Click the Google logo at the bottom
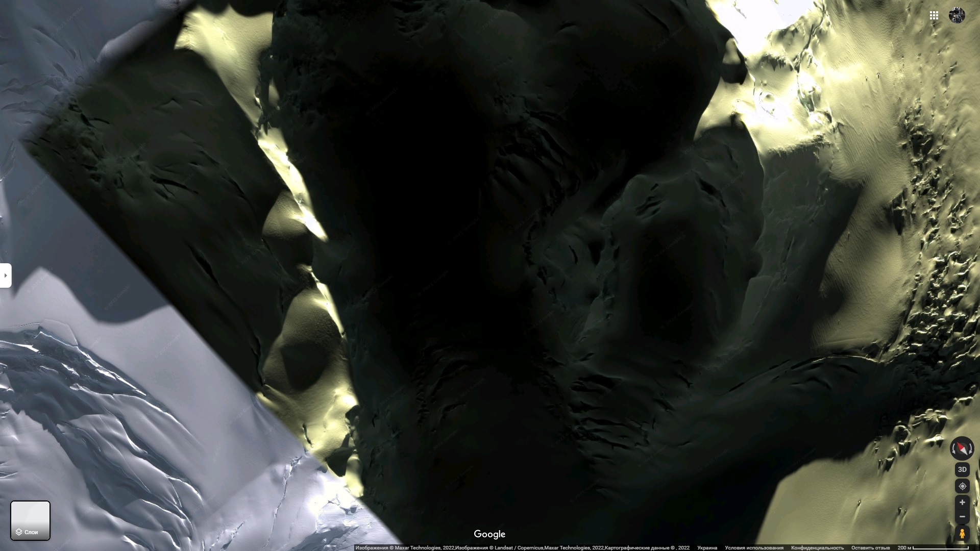Viewport: 980px width, 551px height. [x=489, y=534]
